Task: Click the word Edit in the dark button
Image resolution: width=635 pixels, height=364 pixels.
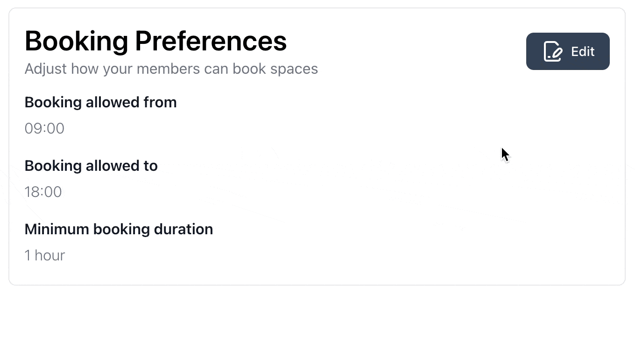Action: click(x=583, y=51)
